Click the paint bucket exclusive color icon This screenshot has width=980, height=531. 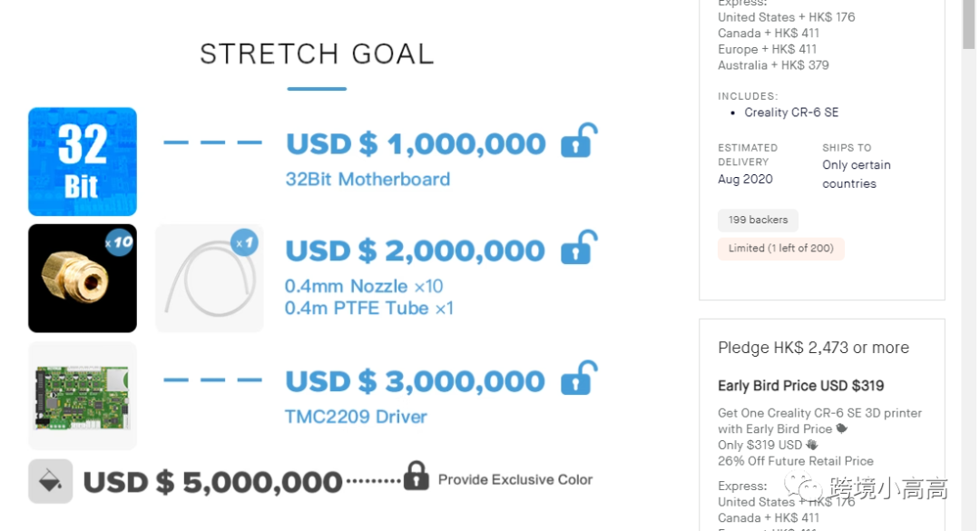50,481
